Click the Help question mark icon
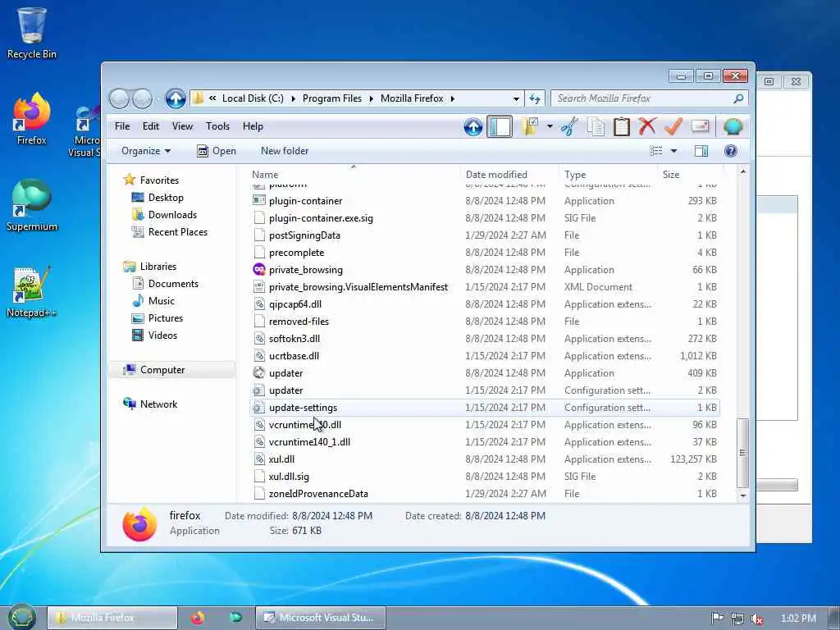This screenshot has height=630, width=840. (x=730, y=151)
